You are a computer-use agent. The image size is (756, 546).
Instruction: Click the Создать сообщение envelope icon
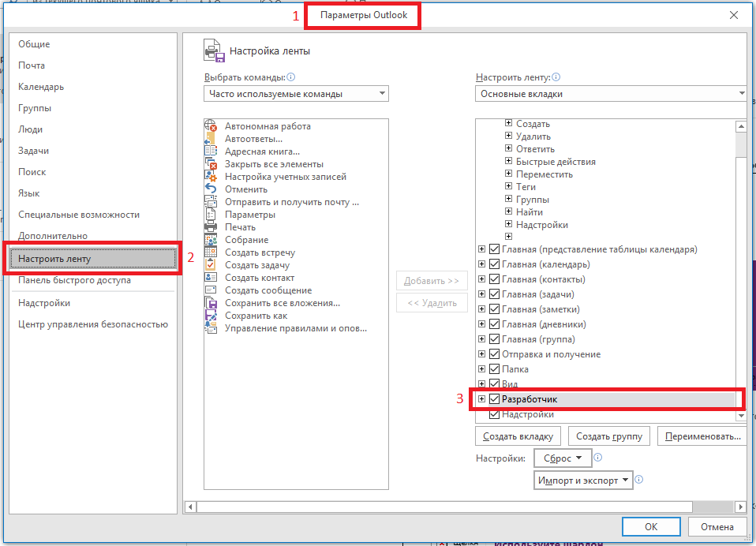point(211,290)
